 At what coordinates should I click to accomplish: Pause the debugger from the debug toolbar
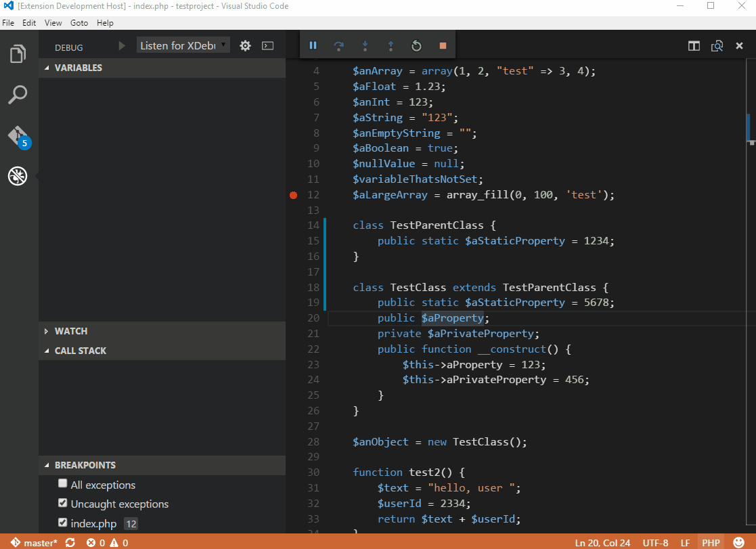pos(313,45)
